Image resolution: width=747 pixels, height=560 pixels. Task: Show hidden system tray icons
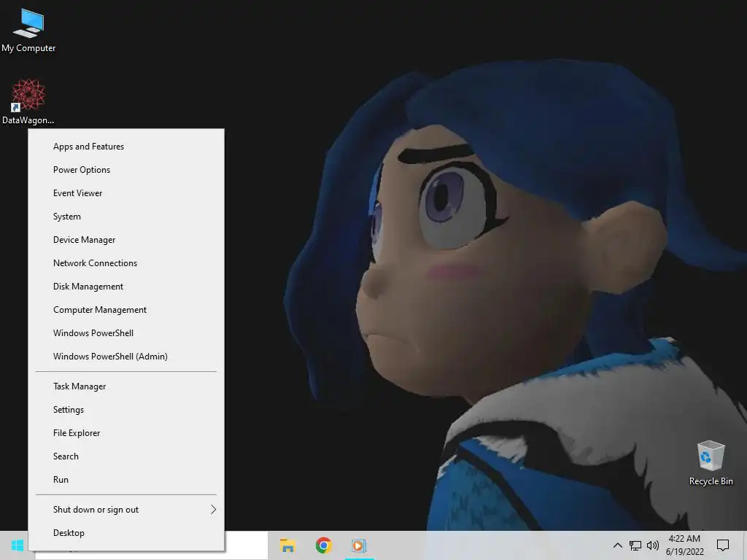coord(617,545)
